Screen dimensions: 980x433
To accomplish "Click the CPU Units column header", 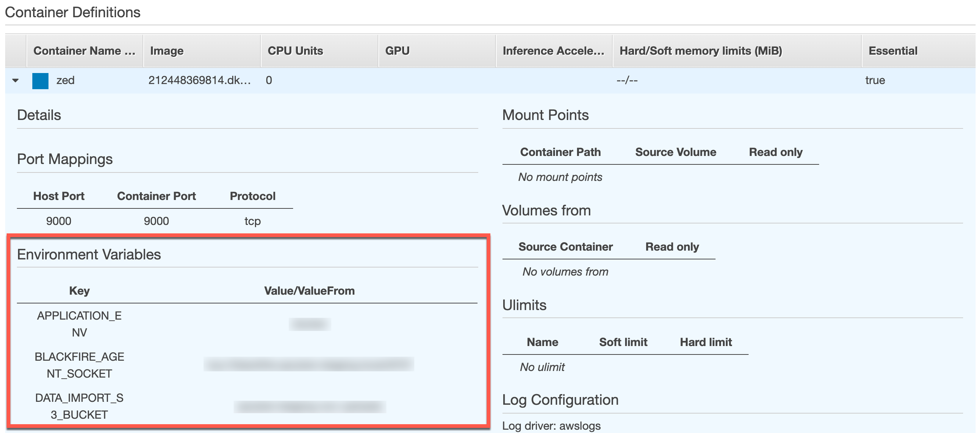I will tap(295, 50).
